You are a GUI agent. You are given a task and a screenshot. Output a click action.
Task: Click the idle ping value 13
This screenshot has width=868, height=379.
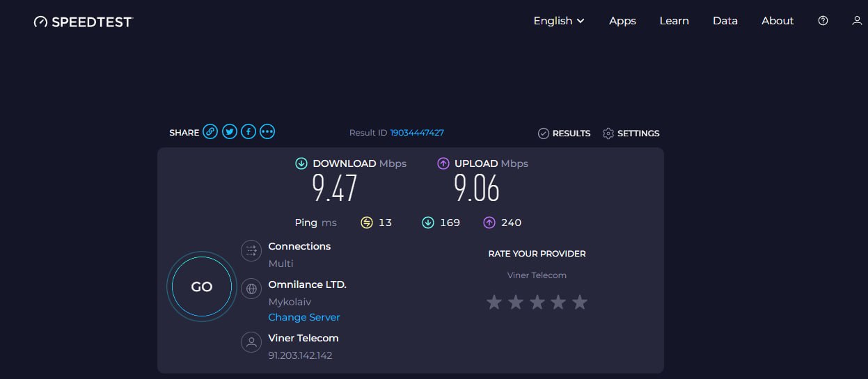[x=385, y=223]
